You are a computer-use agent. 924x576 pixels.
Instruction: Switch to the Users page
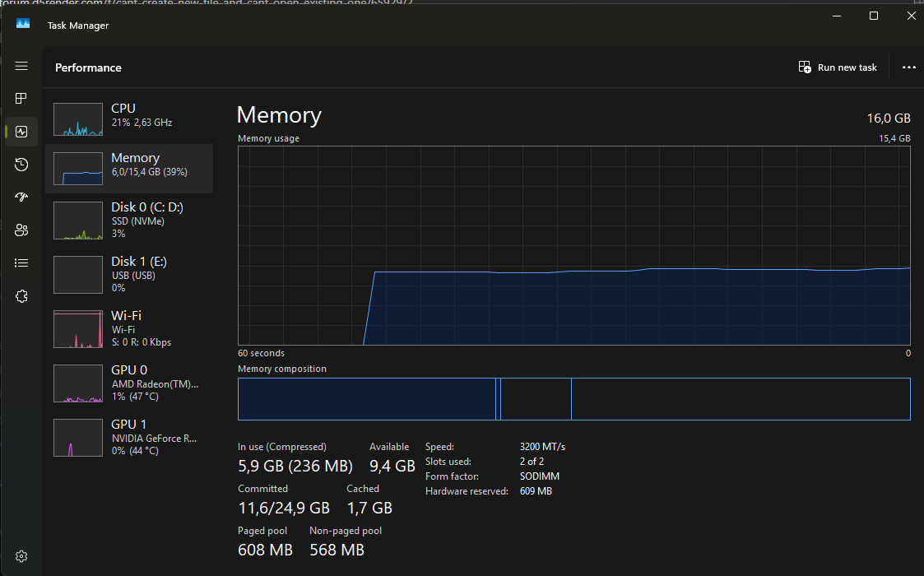21,230
